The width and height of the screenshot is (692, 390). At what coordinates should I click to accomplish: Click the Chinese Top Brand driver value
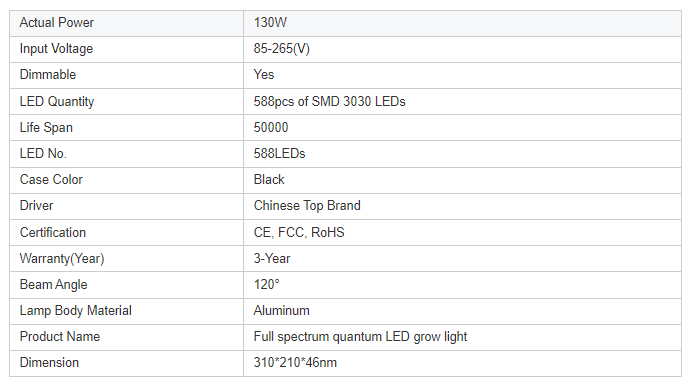307,206
